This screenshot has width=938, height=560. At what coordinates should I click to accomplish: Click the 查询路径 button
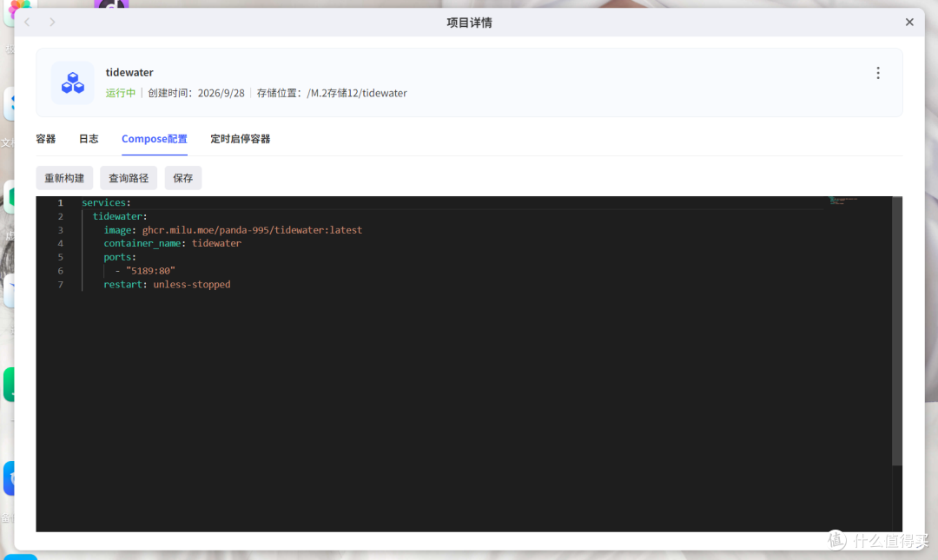(129, 178)
